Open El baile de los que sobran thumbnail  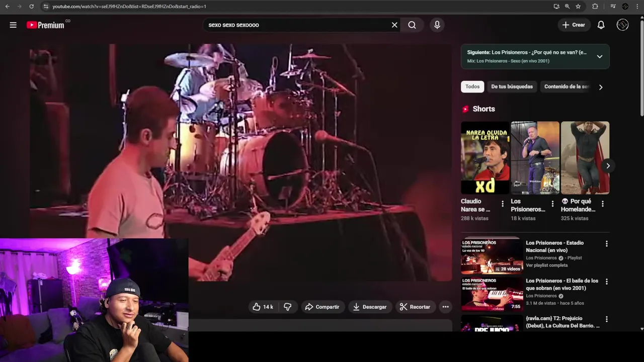tap(492, 294)
